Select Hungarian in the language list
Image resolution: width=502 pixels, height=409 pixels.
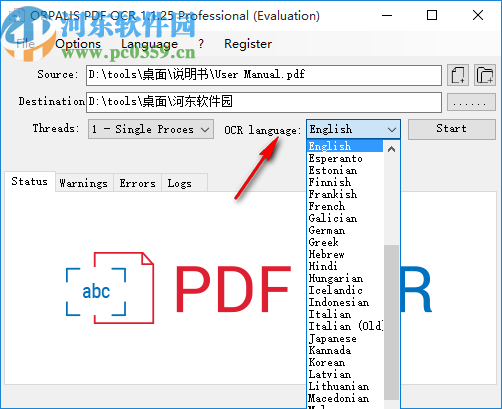click(345, 278)
